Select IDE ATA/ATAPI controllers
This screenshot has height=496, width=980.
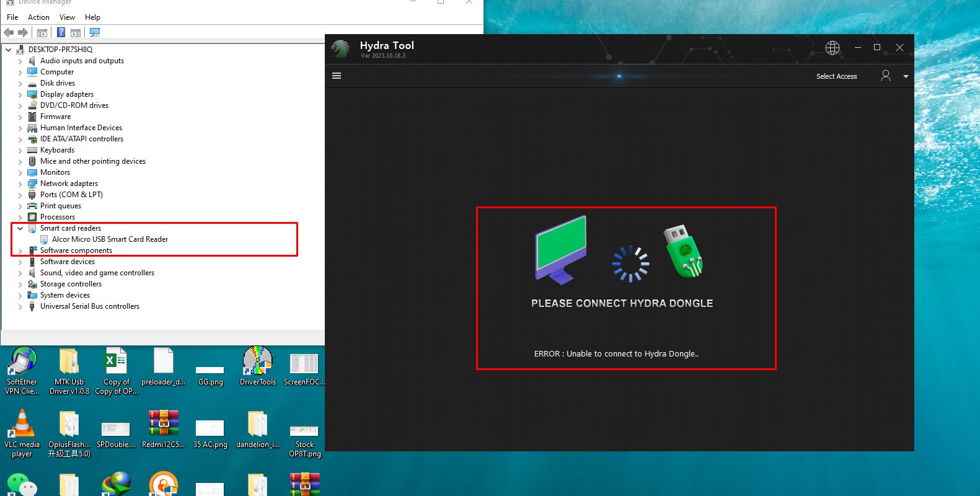click(82, 139)
